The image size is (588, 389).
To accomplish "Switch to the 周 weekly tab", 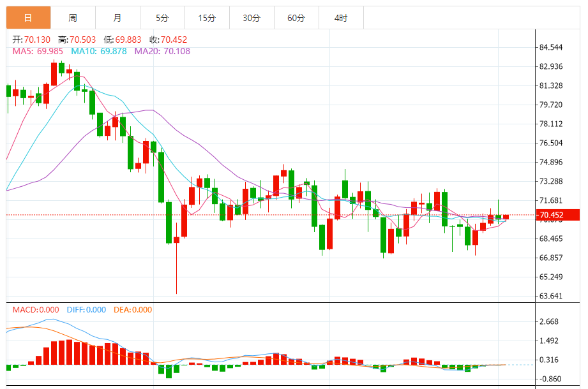I will pyautogui.click(x=73, y=18).
